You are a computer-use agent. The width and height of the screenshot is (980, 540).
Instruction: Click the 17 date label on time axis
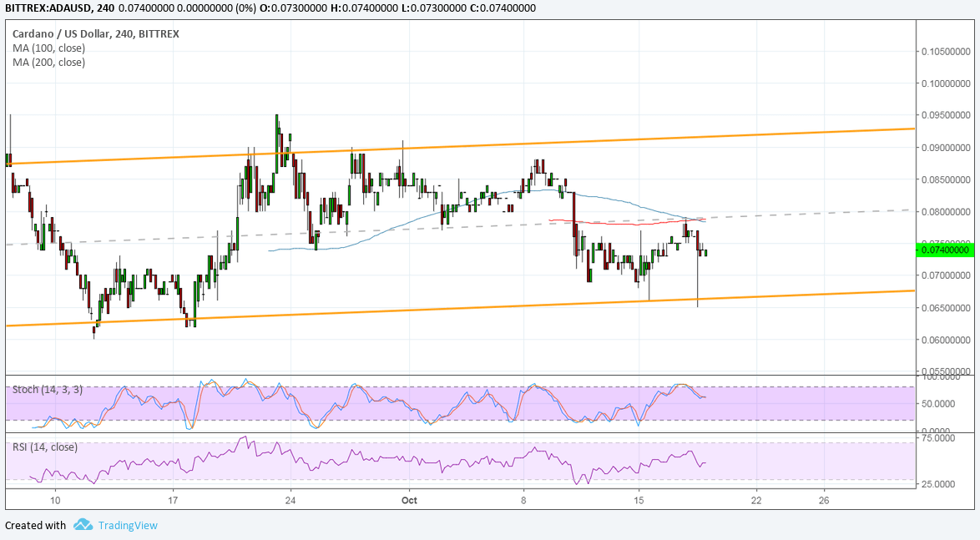coord(173,500)
